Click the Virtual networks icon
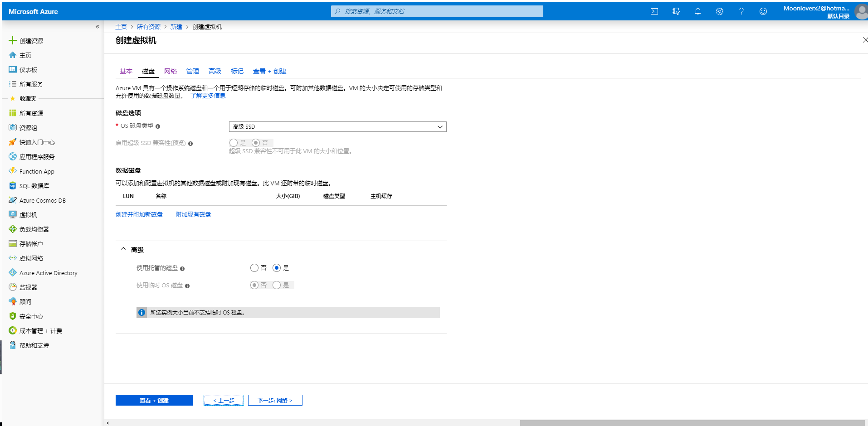The height and width of the screenshot is (426, 868). point(13,258)
